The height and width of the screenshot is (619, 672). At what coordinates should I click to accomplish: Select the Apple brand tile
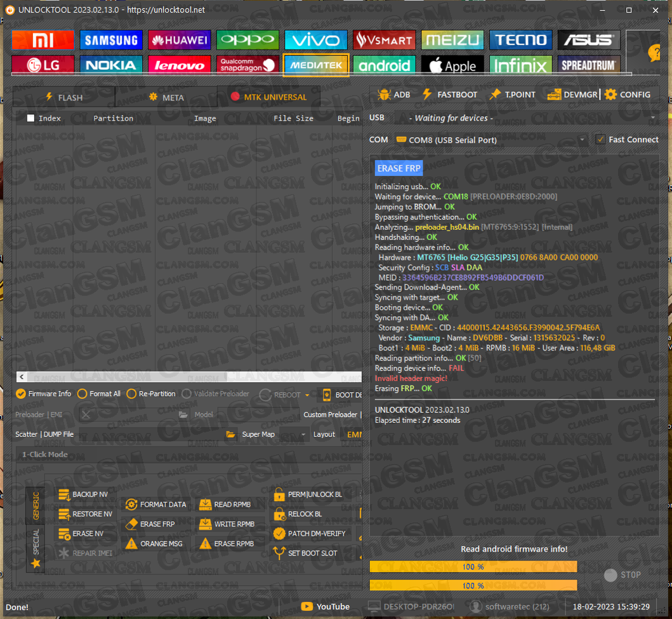(x=452, y=65)
